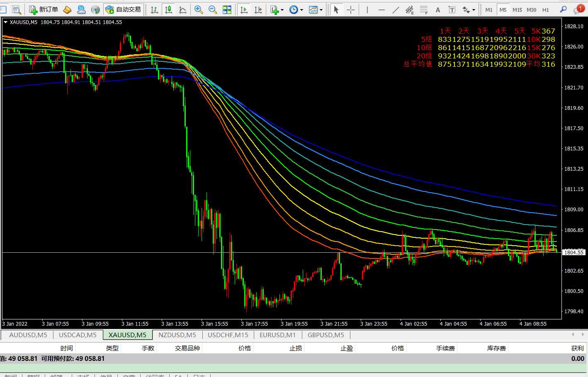Select the text A tool
The image size is (588, 377).
click(x=438, y=10)
